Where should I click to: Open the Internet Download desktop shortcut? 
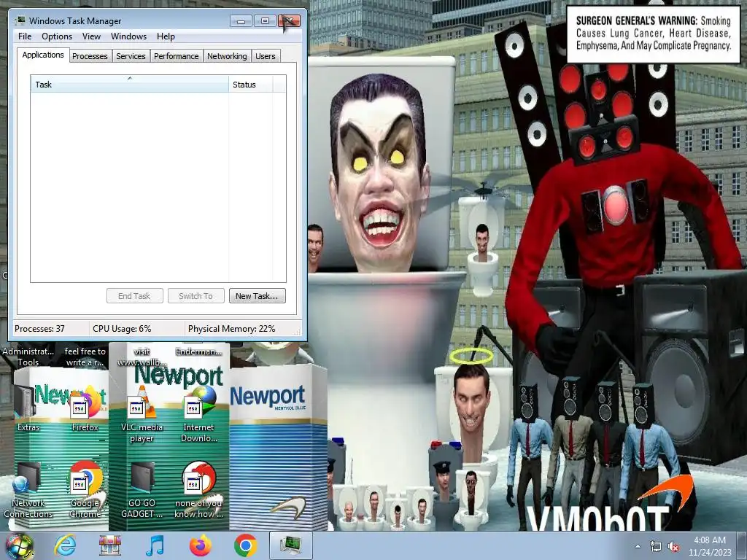pos(198,413)
